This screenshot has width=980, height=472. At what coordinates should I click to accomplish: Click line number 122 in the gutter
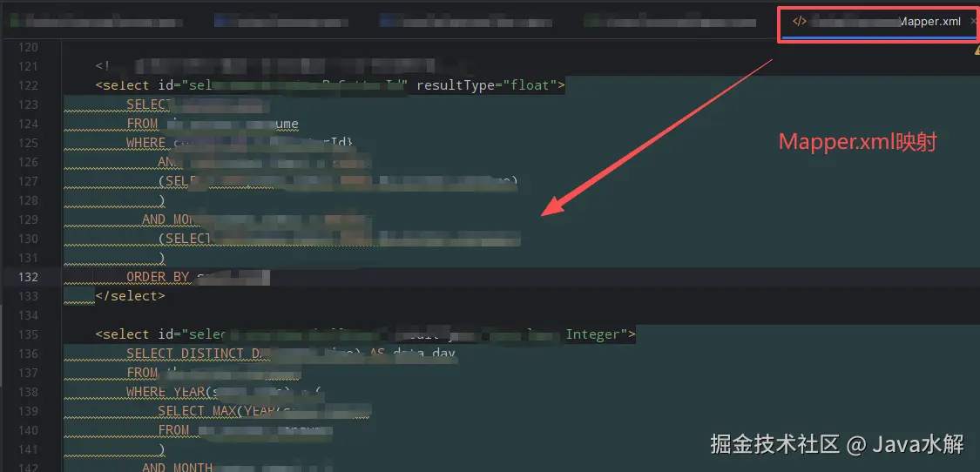point(30,85)
